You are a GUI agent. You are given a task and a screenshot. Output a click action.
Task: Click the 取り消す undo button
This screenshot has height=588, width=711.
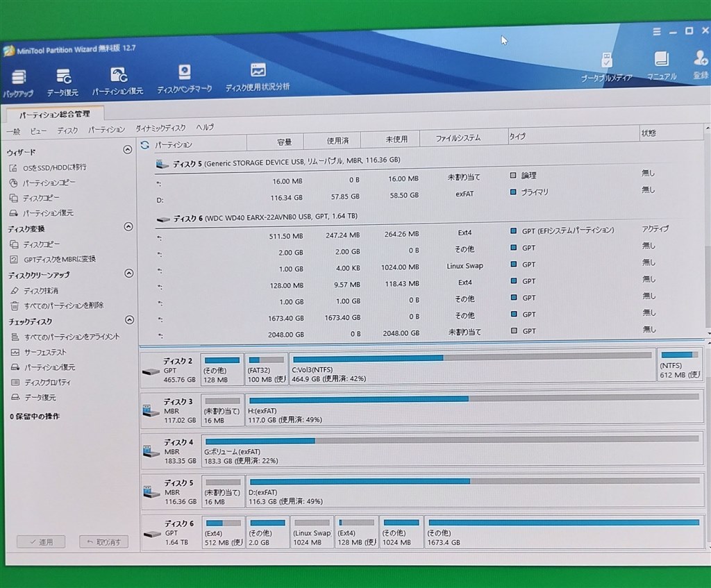point(104,541)
